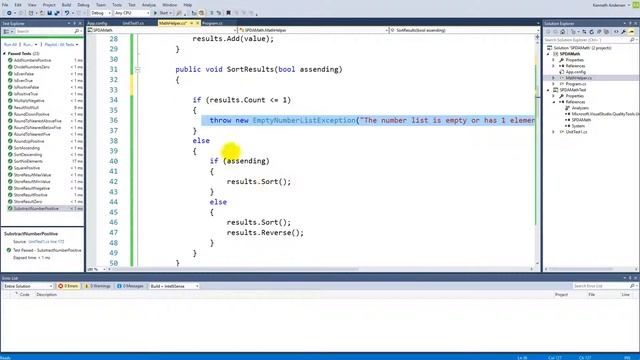Click the Run... tests link

pyautogui.click(x=29, y=44)
